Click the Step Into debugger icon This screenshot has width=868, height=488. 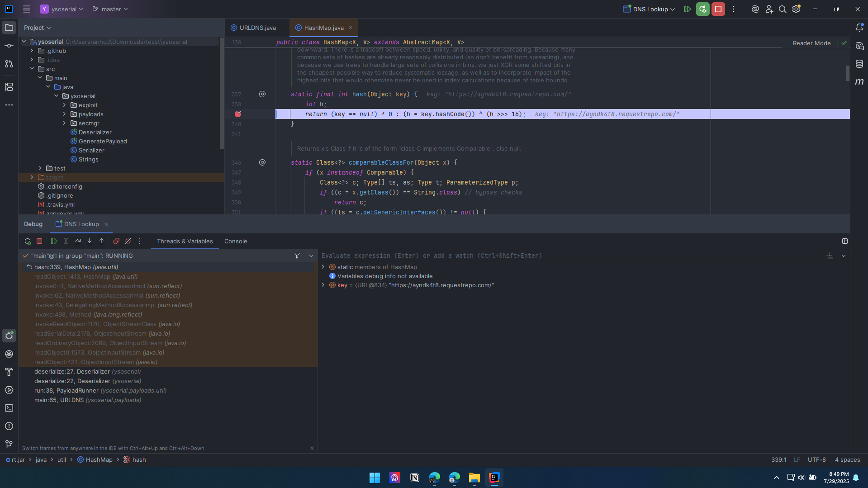[x=90, y=242]
